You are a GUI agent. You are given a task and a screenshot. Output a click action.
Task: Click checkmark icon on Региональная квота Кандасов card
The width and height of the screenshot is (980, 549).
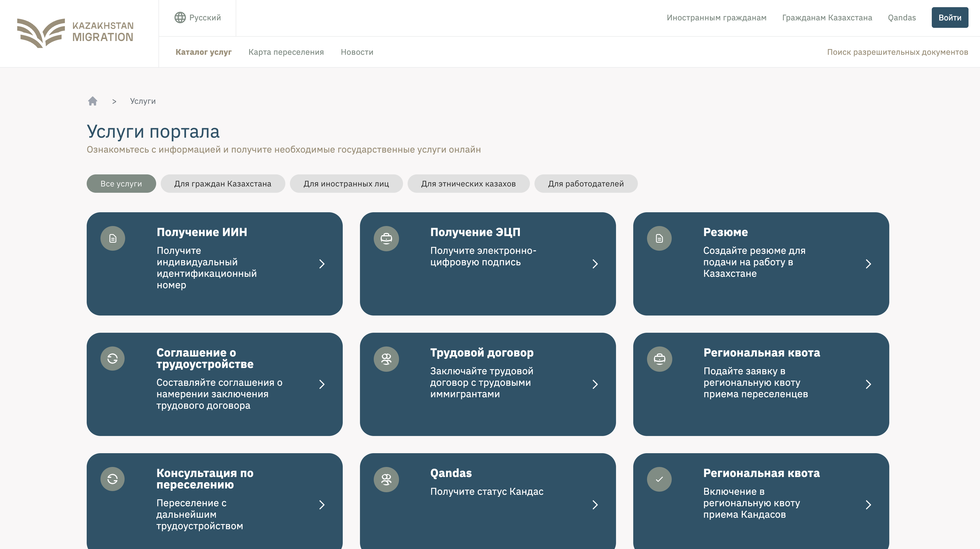659,479
